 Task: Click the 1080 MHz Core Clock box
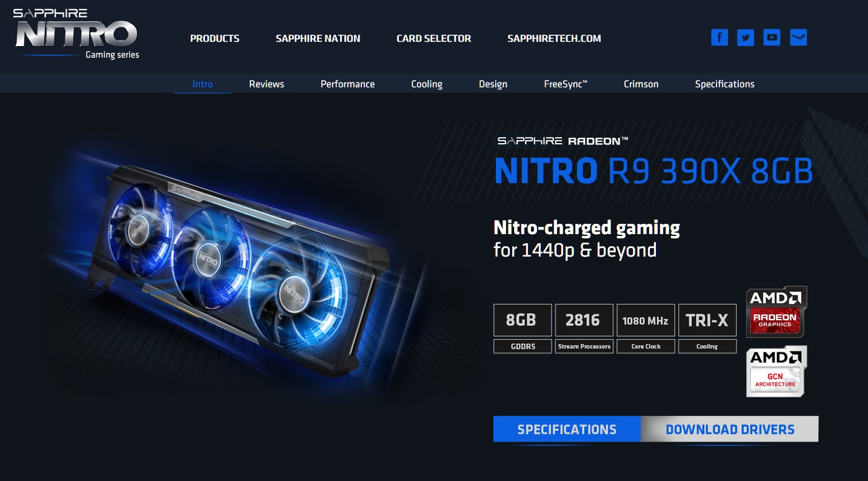point(646,329)
